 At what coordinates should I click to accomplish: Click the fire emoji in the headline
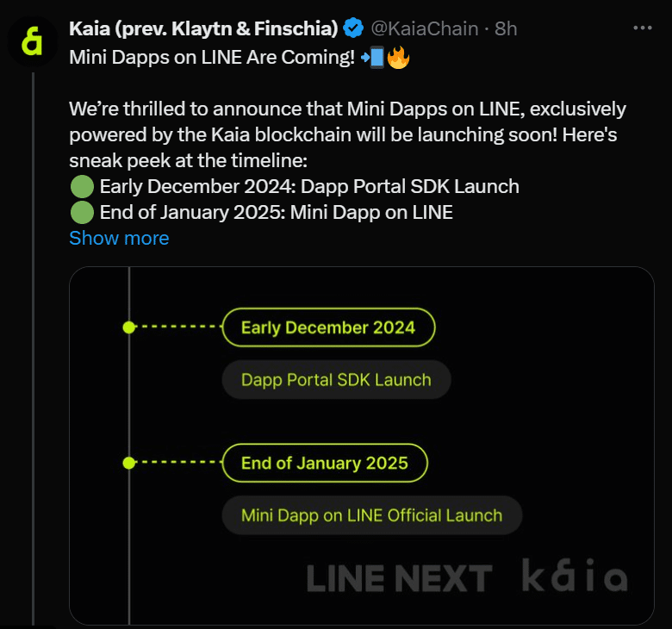[x=397, y=60]
